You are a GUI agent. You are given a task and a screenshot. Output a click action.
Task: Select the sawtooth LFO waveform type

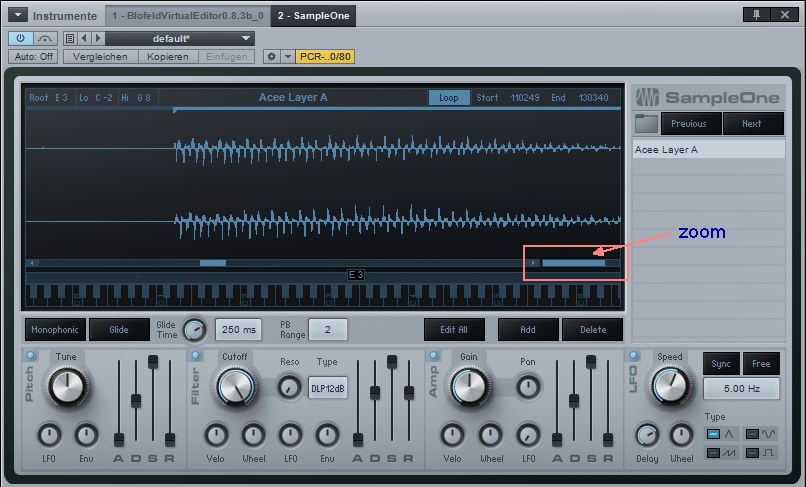721,453
